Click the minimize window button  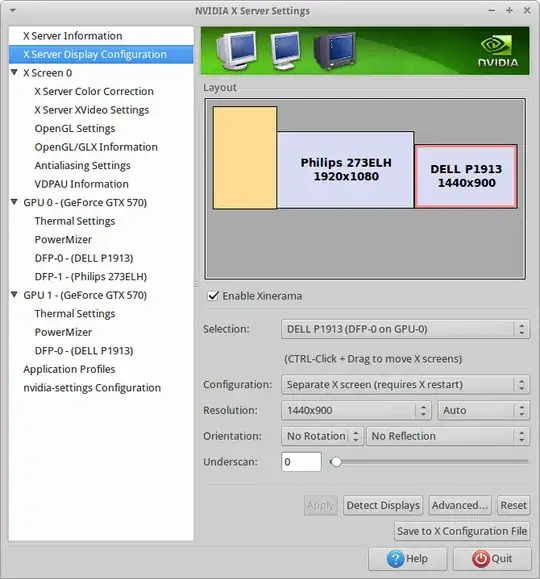491,10
